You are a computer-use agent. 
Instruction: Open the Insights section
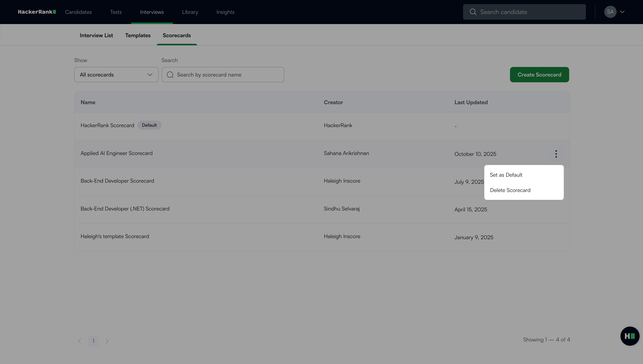click(225, 12)
